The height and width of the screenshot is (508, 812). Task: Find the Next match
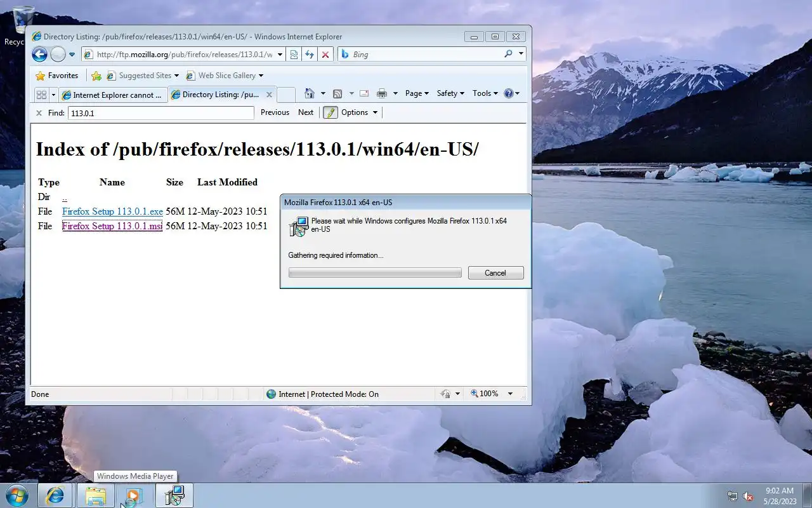pyautogui.click(x=306, y=112)
